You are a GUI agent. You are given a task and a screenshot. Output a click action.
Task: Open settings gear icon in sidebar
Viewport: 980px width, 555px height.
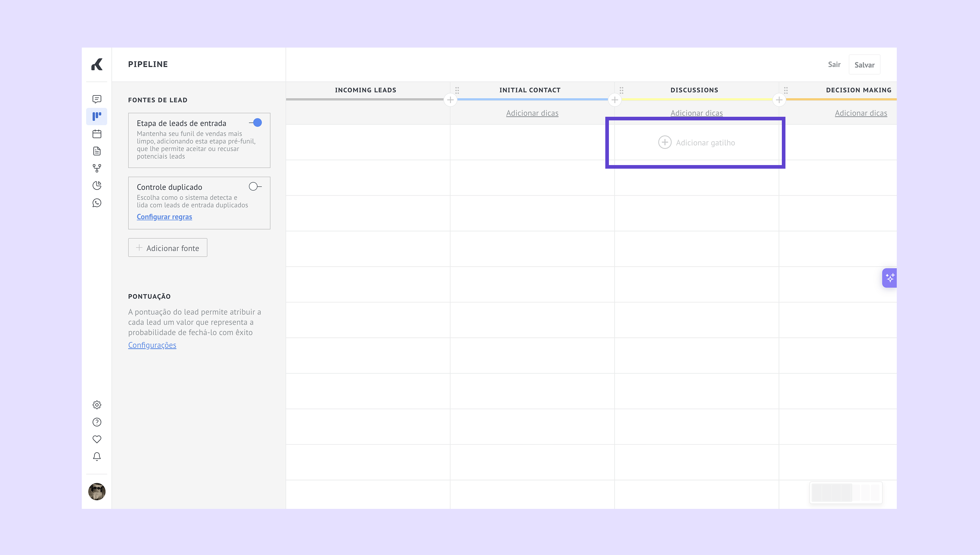pyautogui.click(x=97, y=405)
